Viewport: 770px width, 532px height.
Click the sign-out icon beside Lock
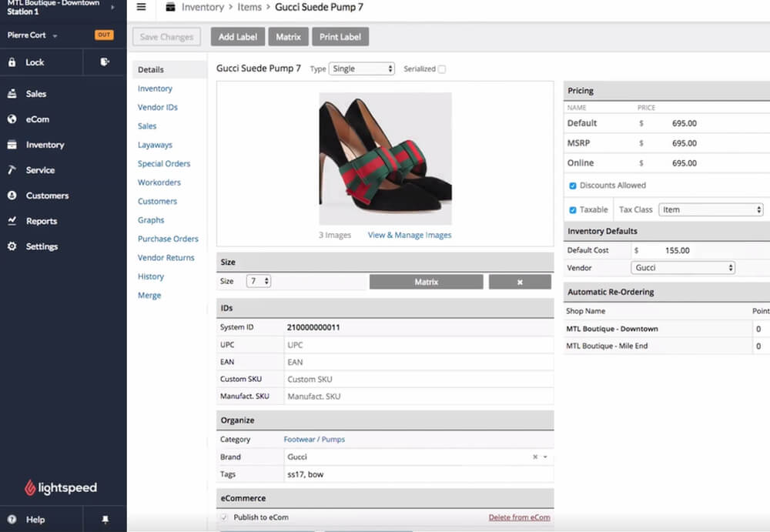pyautogui.click(x=105, y=62)
